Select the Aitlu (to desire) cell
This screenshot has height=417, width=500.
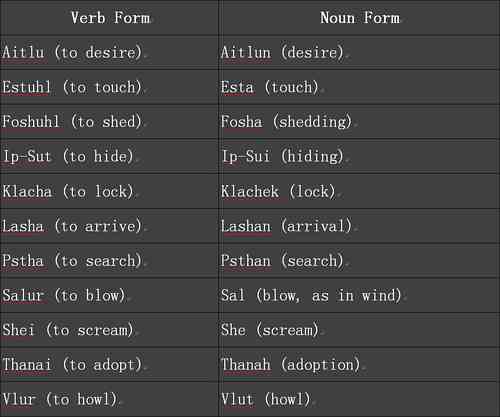click(109, 52)
